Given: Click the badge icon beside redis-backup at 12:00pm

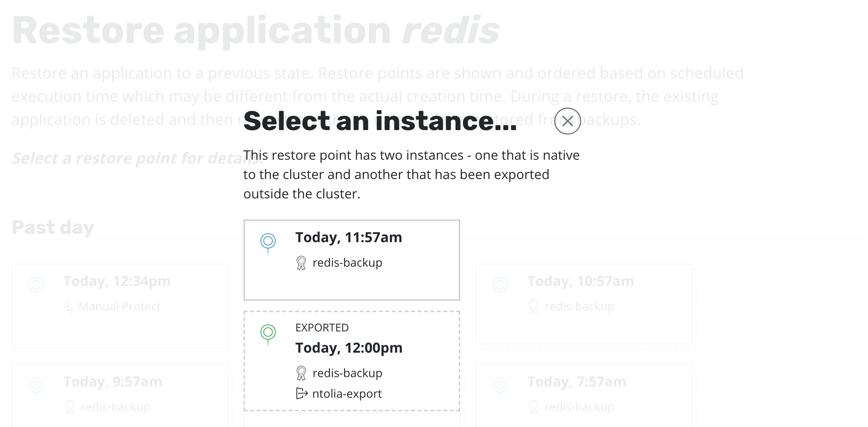Looking at the screenshot, I should (x=301, y=373).
